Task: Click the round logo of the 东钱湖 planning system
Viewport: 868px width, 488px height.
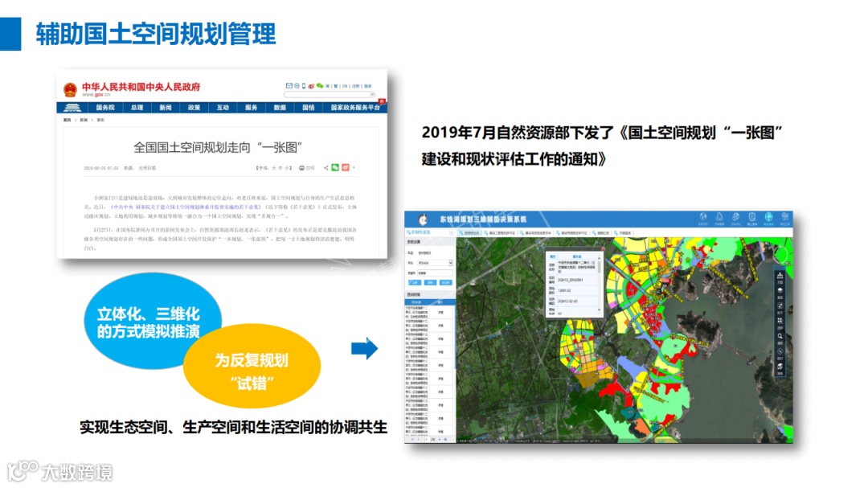Action: (423, 219)
